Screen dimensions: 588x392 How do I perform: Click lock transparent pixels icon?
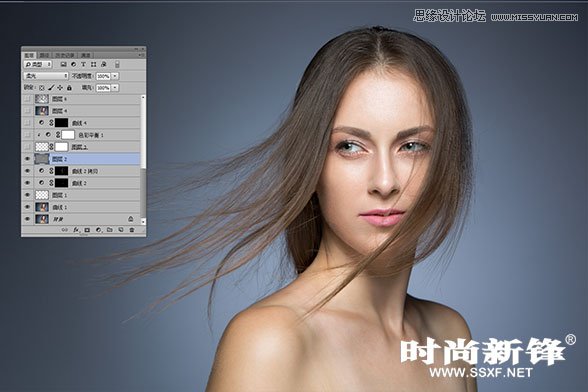pos(42,88)
